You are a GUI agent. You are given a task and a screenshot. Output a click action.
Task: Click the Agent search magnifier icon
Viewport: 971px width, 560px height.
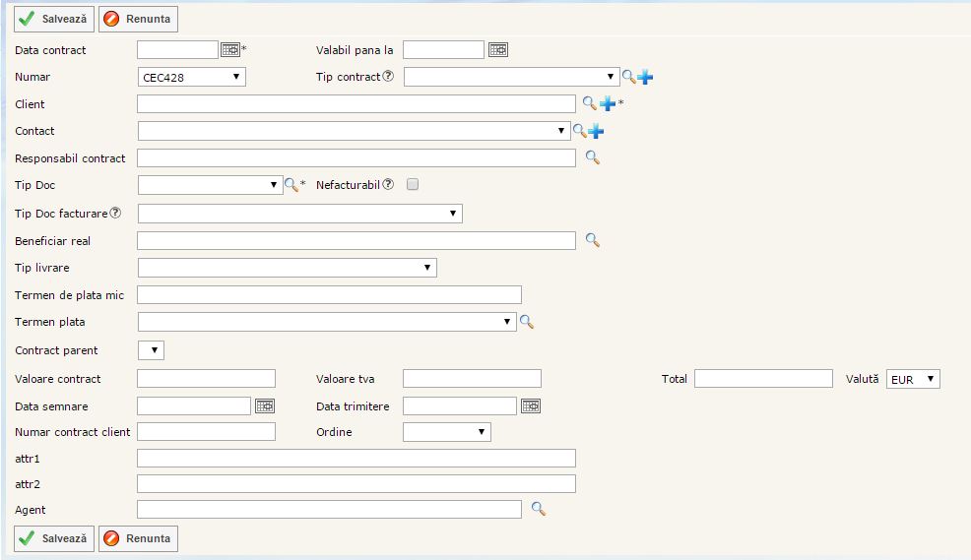coord(538,509)
